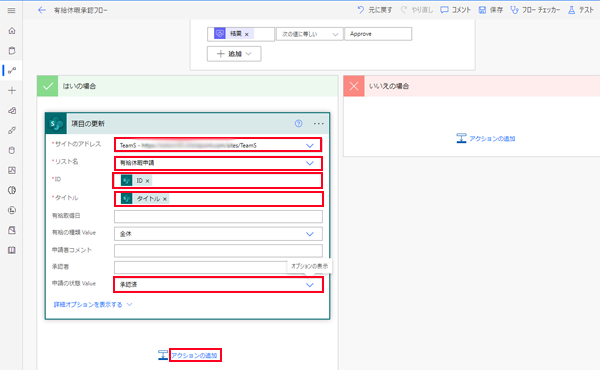Click アクションの追加 under いいえの場合
600x370 pixels.
click(492, 139)
